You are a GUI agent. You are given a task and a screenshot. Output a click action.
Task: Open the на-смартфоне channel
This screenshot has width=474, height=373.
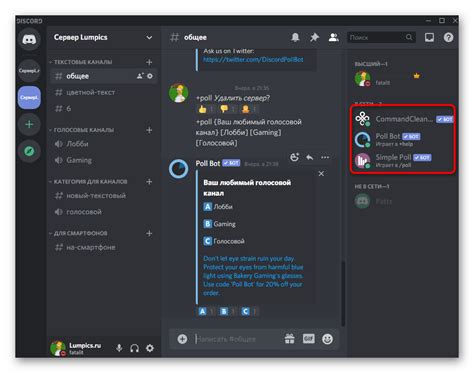pyautogui.click(x=104, y=247)
